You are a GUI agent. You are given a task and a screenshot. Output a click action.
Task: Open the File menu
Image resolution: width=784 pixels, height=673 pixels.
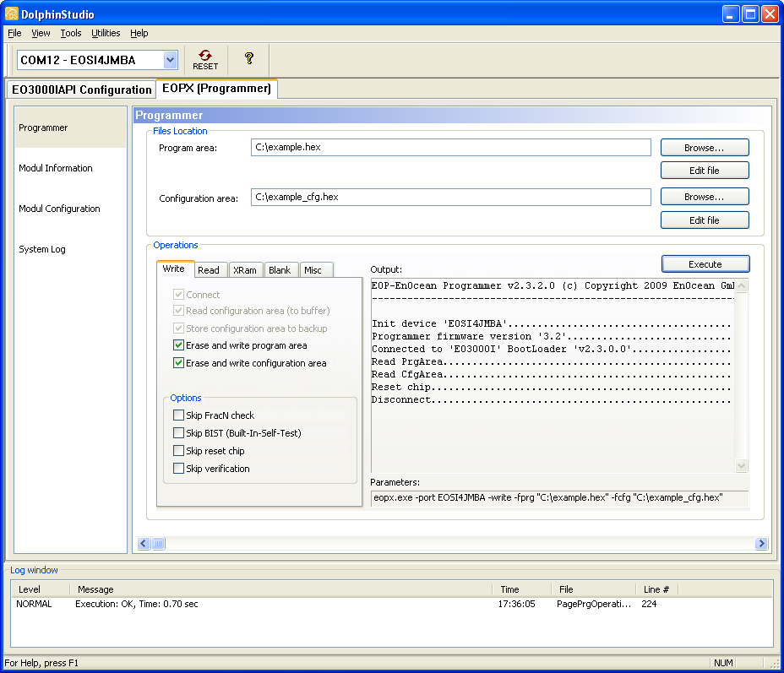click(14, 33)
